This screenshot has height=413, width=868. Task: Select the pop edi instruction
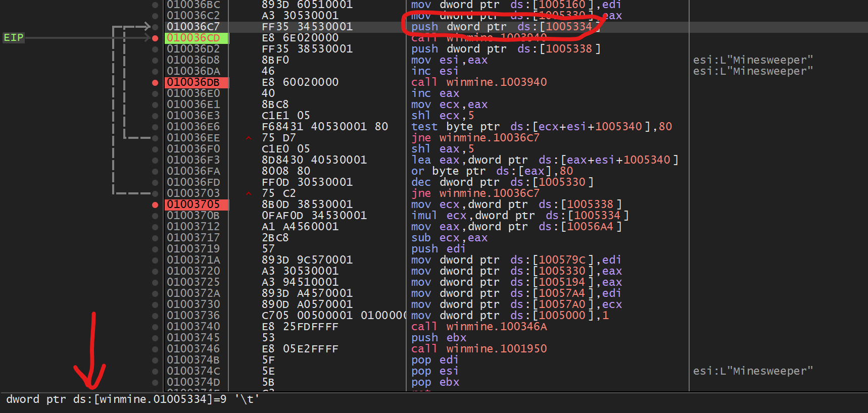pyautogui.click(x=435, y=360)
